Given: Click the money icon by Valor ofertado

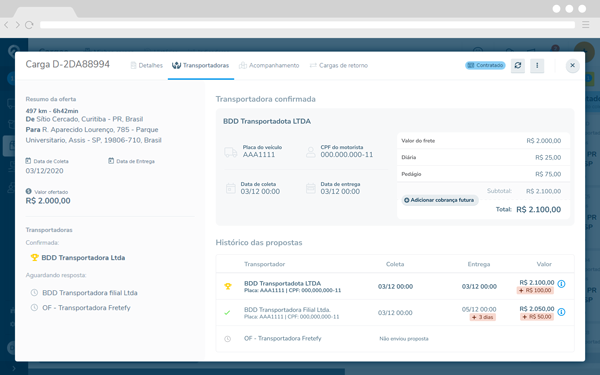Looking at the screenshot, I should point(28,191).
